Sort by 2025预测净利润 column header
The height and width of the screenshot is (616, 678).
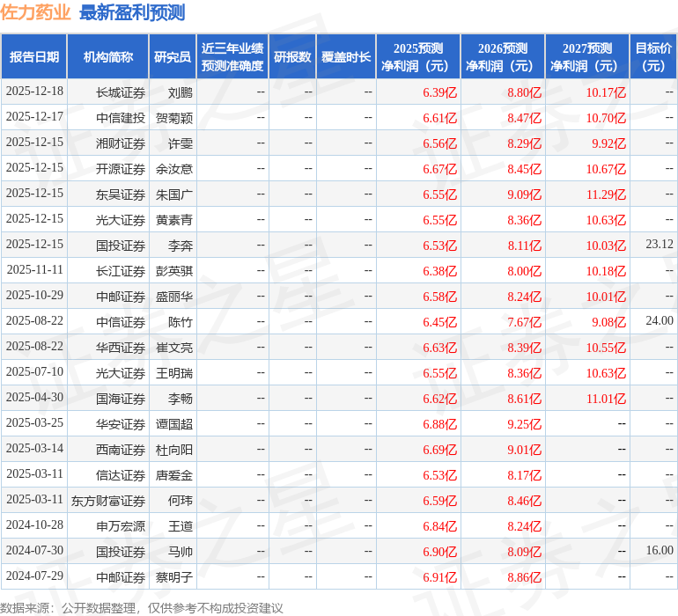[x=418, y=57]
